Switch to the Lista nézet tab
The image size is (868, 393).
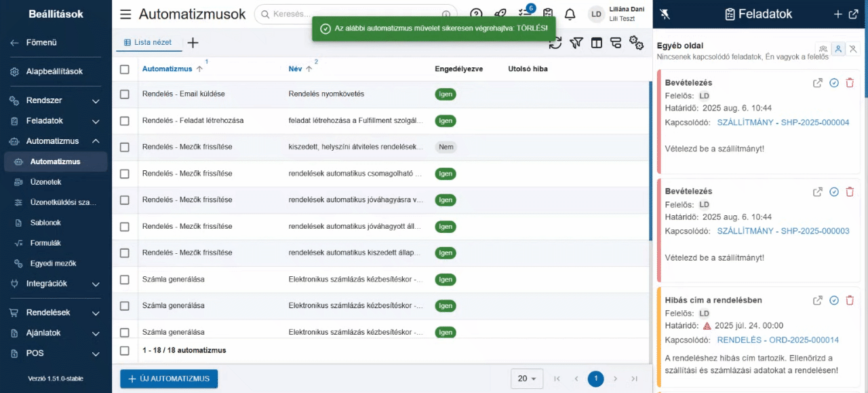tap(149, 41)
